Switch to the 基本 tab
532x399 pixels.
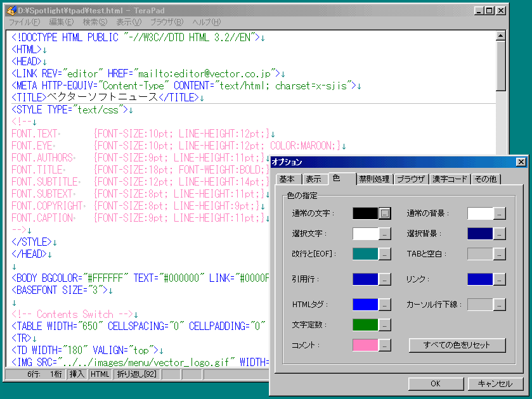click(x=289, y=179)
